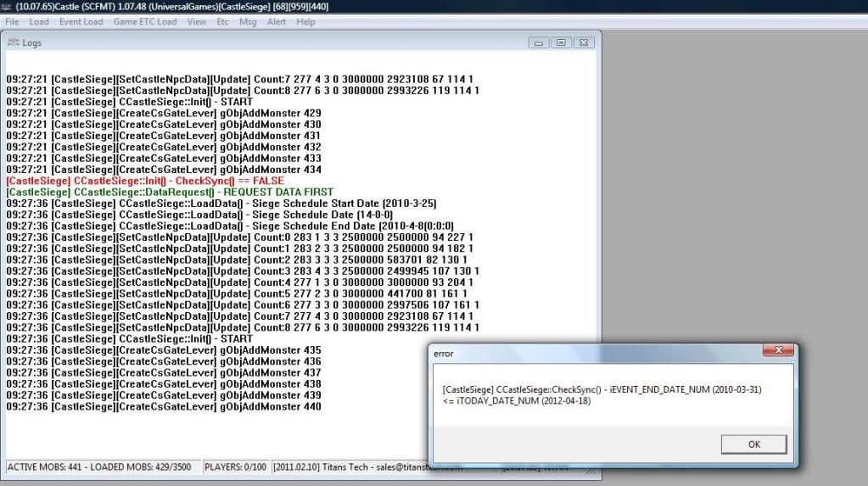
Task: Select the green REQUEST DATA FIRST log line
Action: 170,193
